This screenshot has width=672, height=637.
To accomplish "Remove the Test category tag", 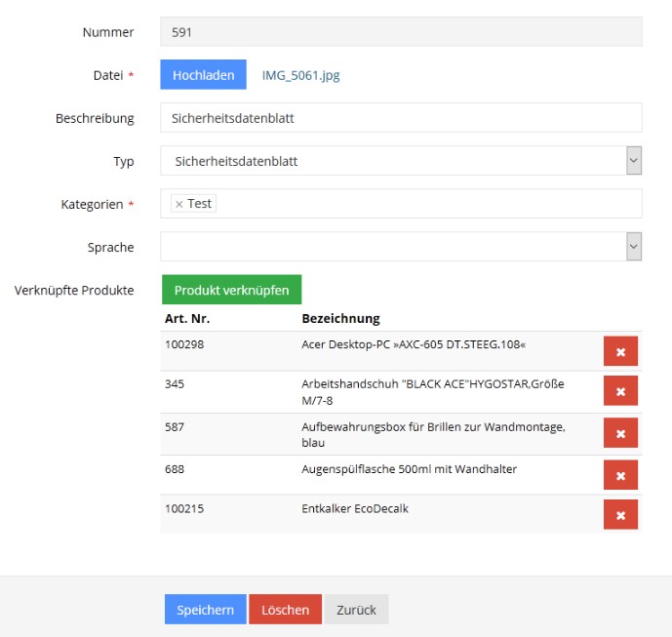I will [178, 204].
